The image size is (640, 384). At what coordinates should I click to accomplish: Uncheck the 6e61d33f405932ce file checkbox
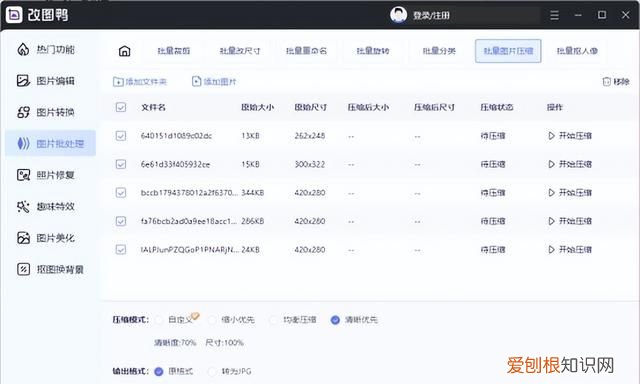click(121, 164)
